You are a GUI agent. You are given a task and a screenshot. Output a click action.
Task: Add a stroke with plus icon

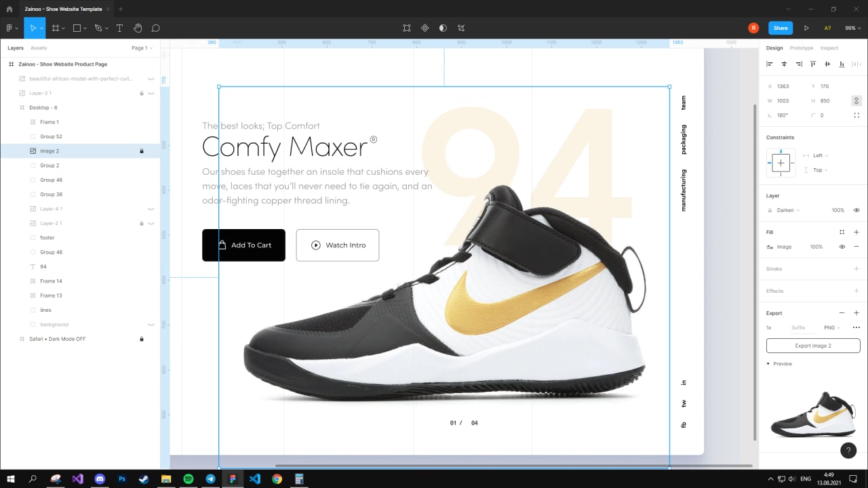(856, 268)
